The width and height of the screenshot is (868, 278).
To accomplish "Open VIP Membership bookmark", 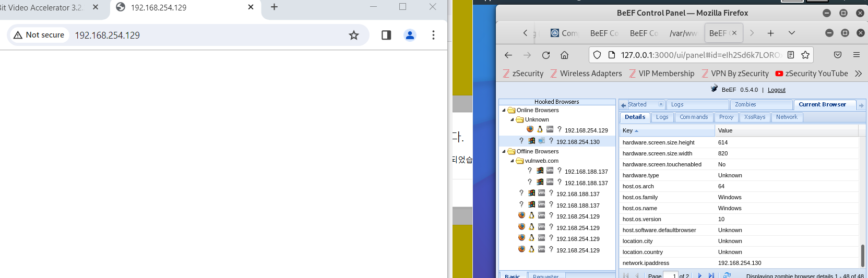I will 661,74.
